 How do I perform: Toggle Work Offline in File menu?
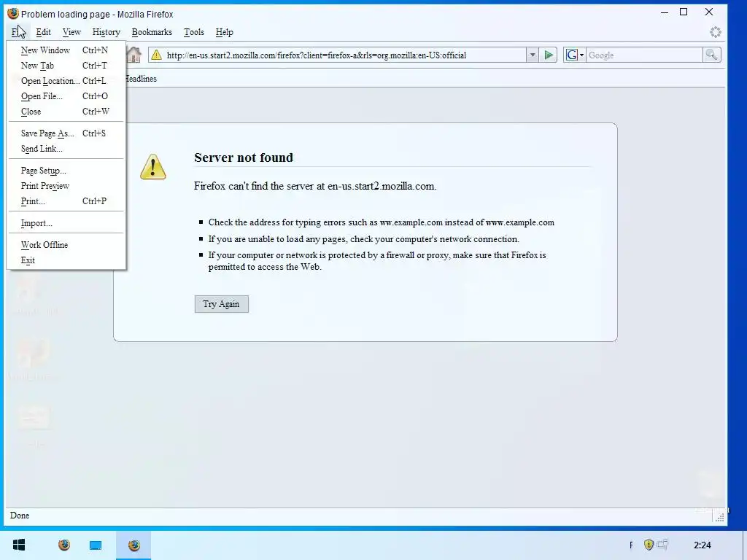click(66, 245)
